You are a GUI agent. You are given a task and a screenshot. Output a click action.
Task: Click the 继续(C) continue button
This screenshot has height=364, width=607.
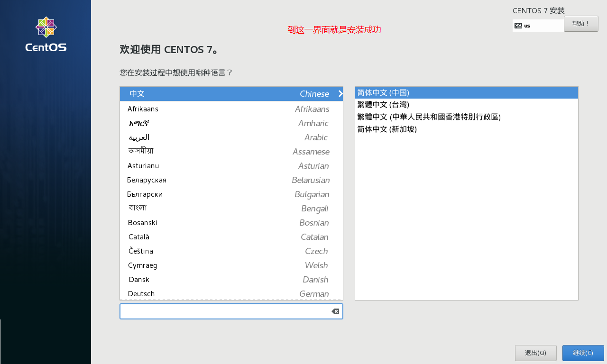[583, 353]
